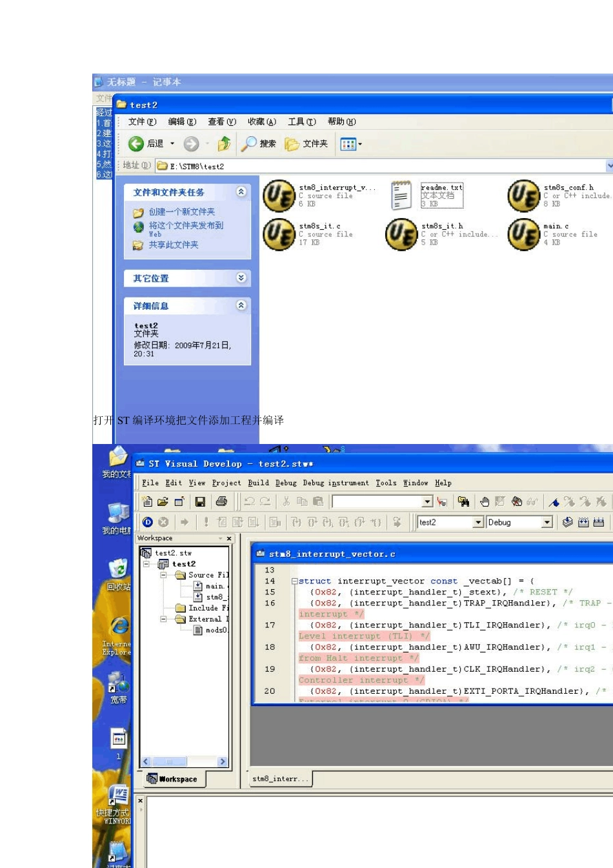Click the Folders (文件夹) button in Explorer
This screenshot has height=868, width=613.
(x=306, y=143)
